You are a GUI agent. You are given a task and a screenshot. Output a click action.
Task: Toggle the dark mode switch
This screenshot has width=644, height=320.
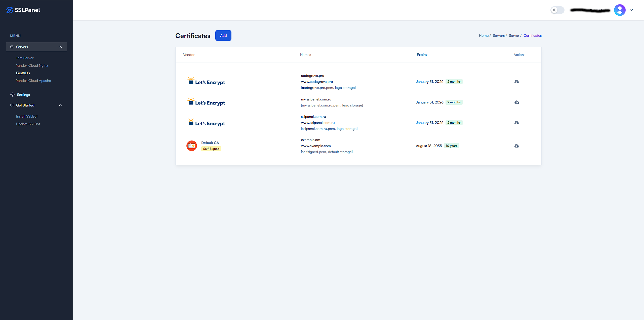pos(557,10)
